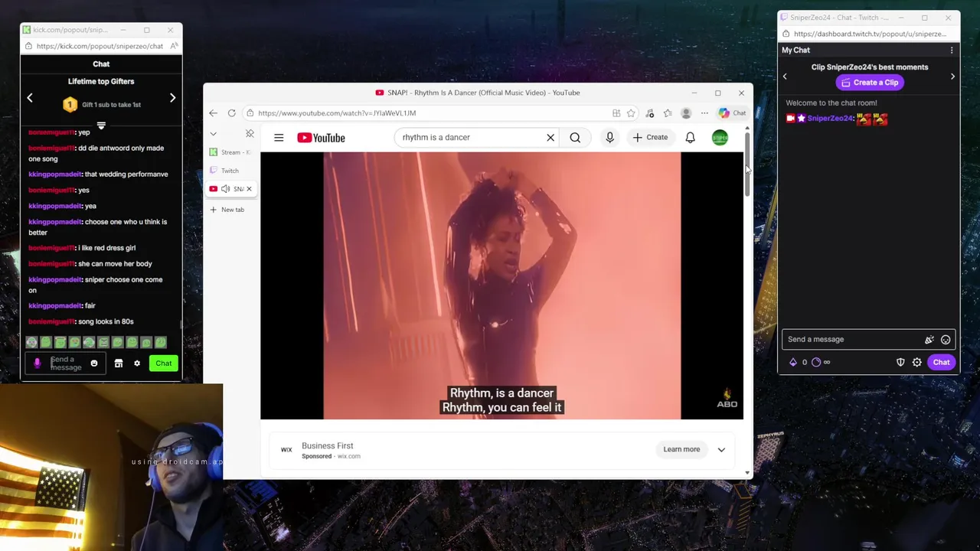Click the Learn more ad button
Image resolution: width=980 pixels, height=551 pixels.
point(681,450)
